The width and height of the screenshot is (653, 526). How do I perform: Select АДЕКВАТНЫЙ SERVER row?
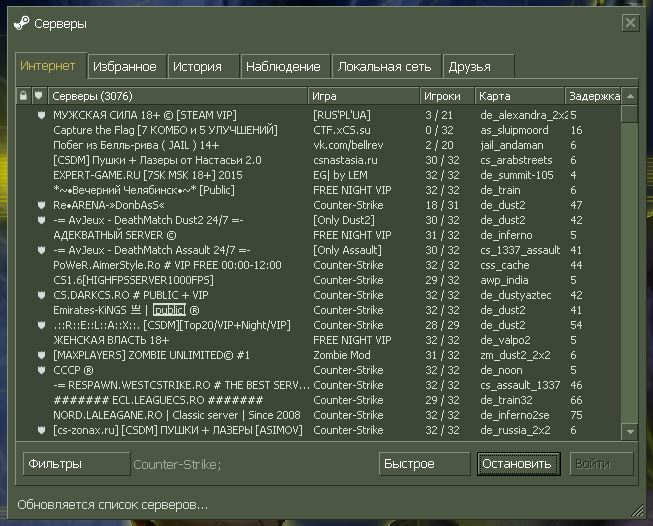[x=318, y=235]
